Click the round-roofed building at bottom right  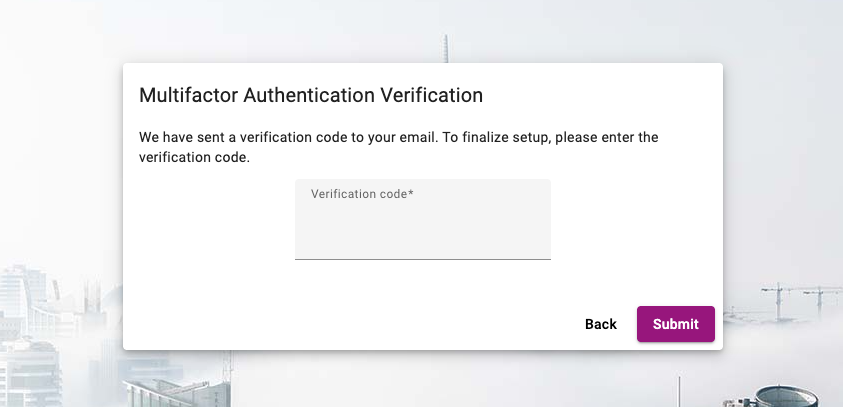coord(780,396)
